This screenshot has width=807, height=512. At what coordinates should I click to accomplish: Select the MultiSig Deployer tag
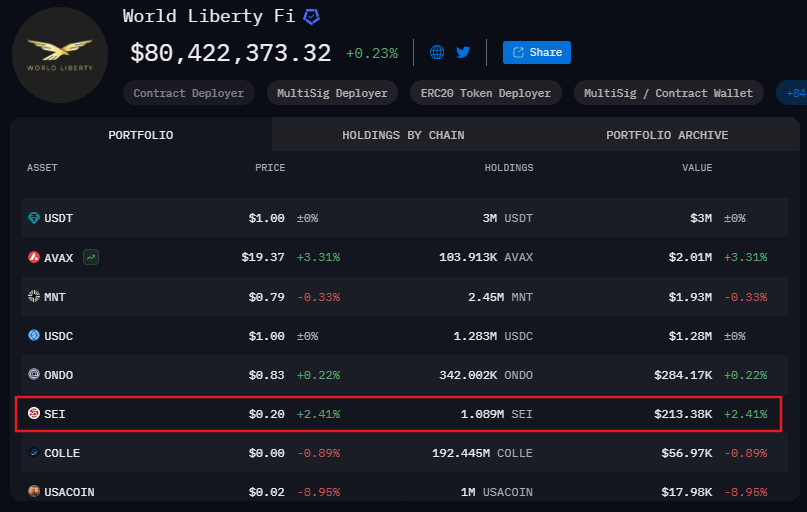pyautogui.click(x=332, y=93)
